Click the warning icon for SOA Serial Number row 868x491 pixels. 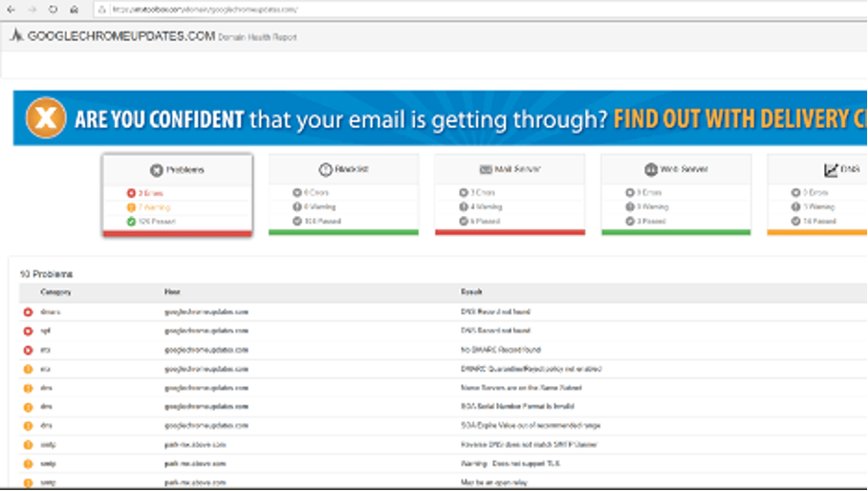click(28, 407)
